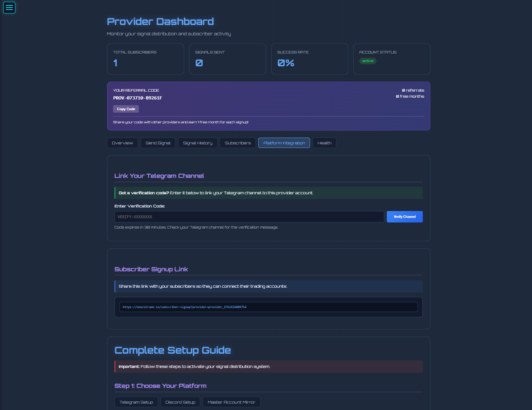Open the Subscribers tab
This screenshot has height=410, width=532.
pyautogui.click(x=238, y=143)
